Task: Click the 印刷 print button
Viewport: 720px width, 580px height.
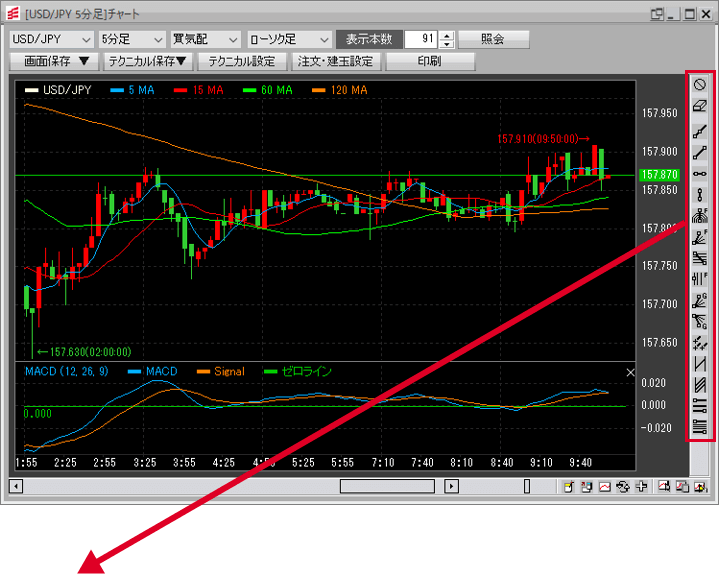Action: point(430,62)
